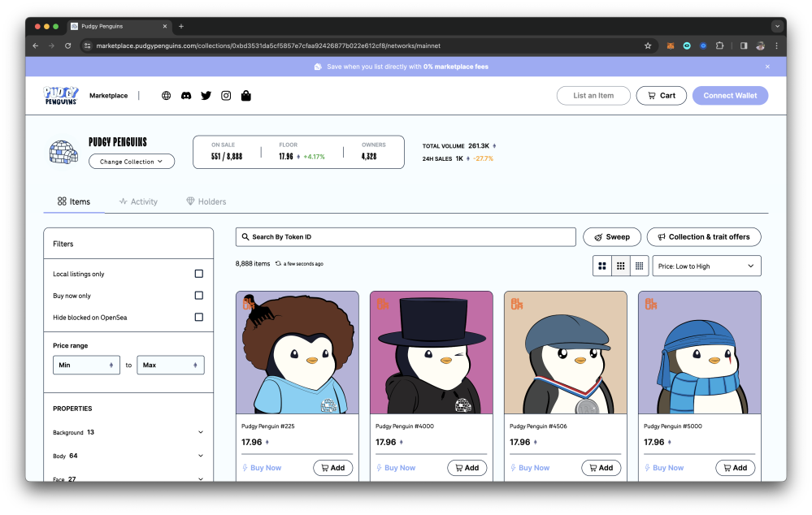Click Connect Wallet
Viewport: 812px width, 515px height.
[730, 96]
